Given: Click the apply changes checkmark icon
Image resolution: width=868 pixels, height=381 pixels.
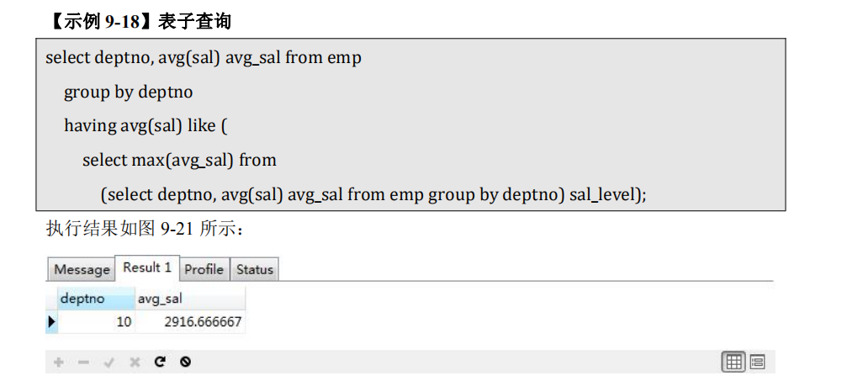Looking at the screenshot, I should [x=109, y=362].
